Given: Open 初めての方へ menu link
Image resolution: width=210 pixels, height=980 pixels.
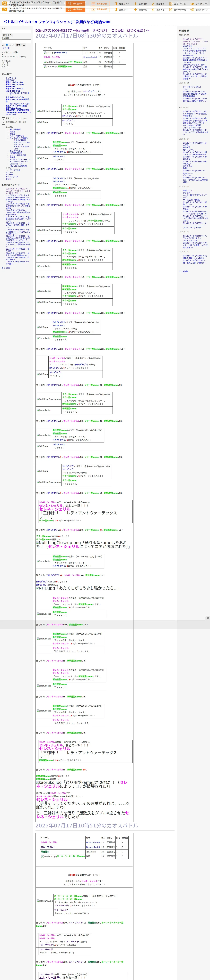Looking at the screenshot, I should click(11, 80).
